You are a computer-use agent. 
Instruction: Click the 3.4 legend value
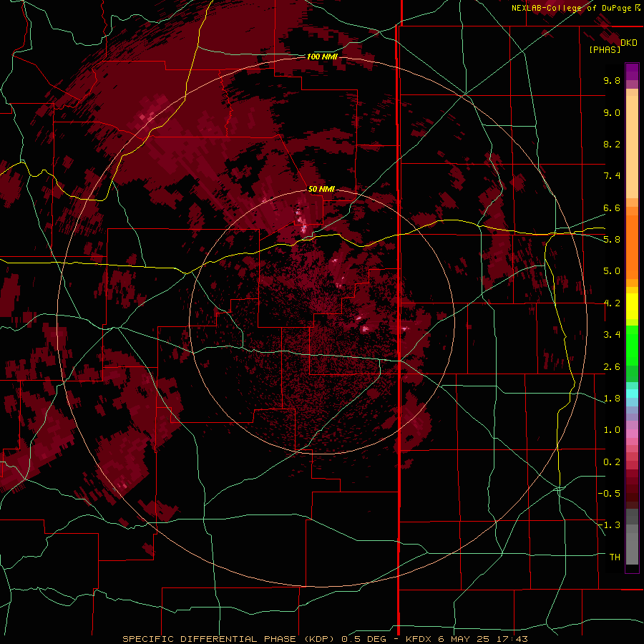(612, 335)
